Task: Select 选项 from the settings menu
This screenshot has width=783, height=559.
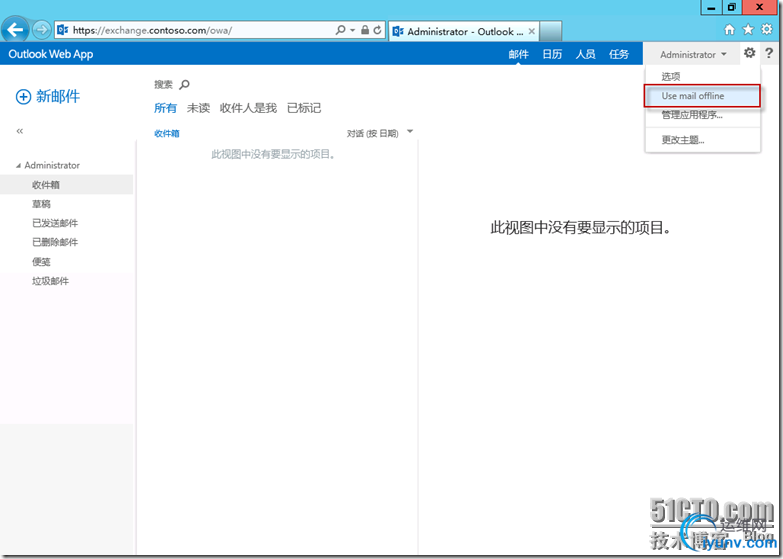Action: tap(703, 76)
